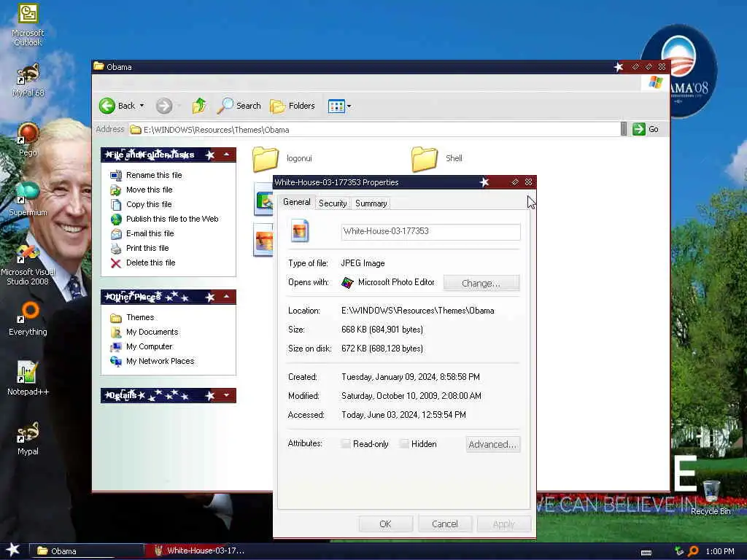747x560 pixels.
Task: Click the Go button arrow
Action: tap(639, 129)
